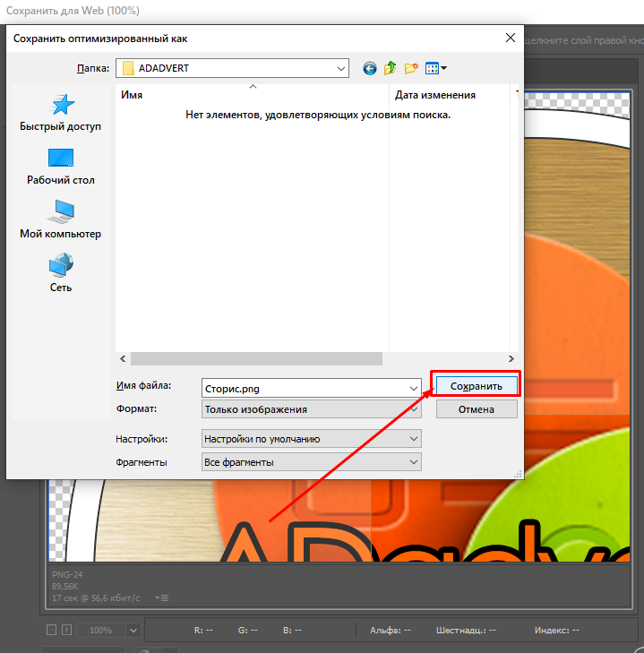Open Быстрый доступ location
644x653 pixels.
(60, 113)
